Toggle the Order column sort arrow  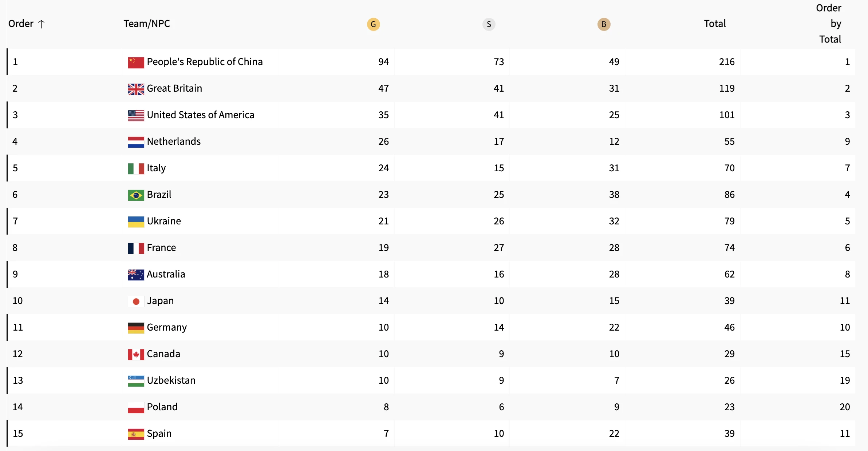click(x=42, y=24)
